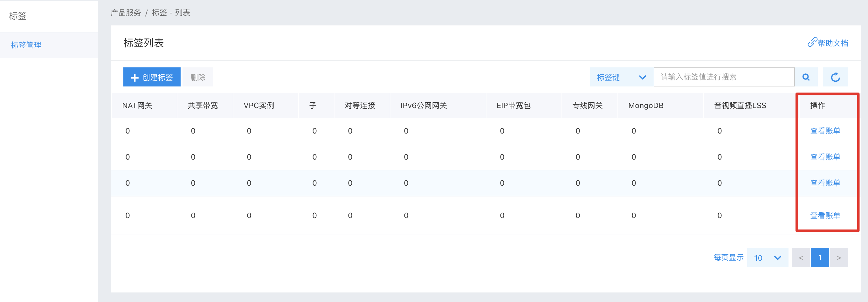This screenshot has height=302, width=868.
Task: Click 查看账单 in the fourth row
Action: click(x=825, y=215)
